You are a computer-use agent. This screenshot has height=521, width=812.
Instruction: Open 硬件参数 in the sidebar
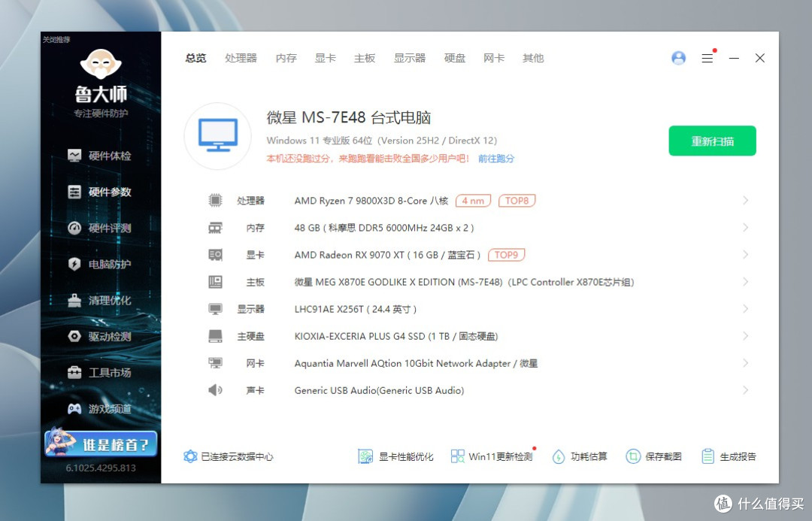(100, 192)
